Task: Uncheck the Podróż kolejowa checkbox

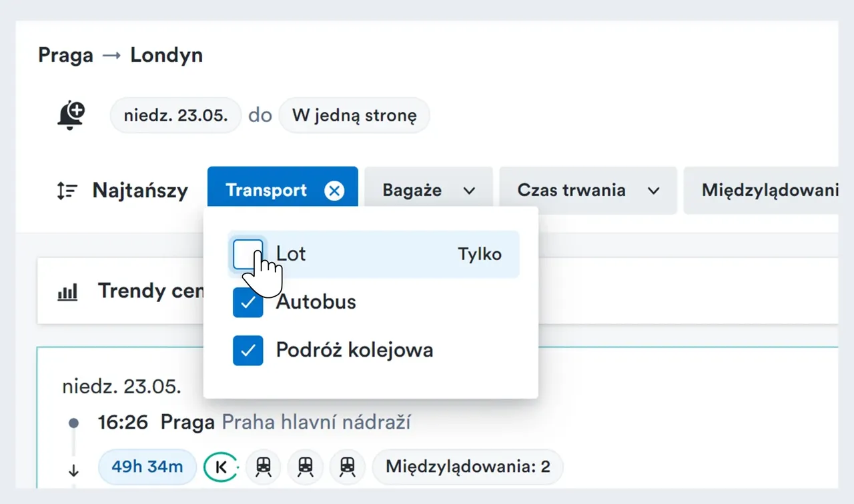Action: (x=248, y=350)
